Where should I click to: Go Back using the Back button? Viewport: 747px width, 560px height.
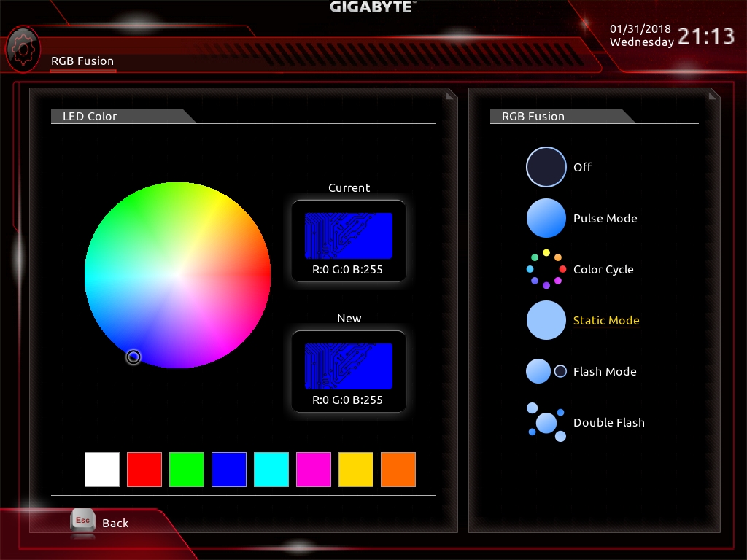115,523
